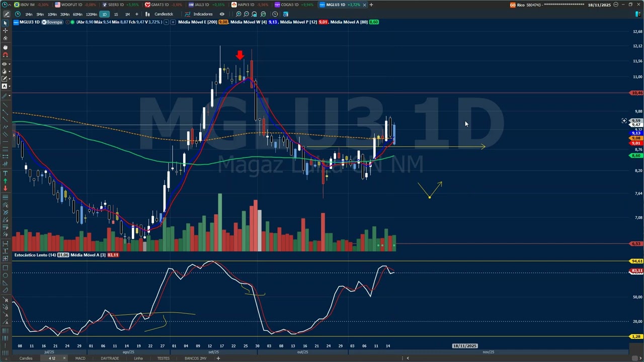The image size is (644, 362).
Task: Select the magnet snap tool
Action: (6, 55)
